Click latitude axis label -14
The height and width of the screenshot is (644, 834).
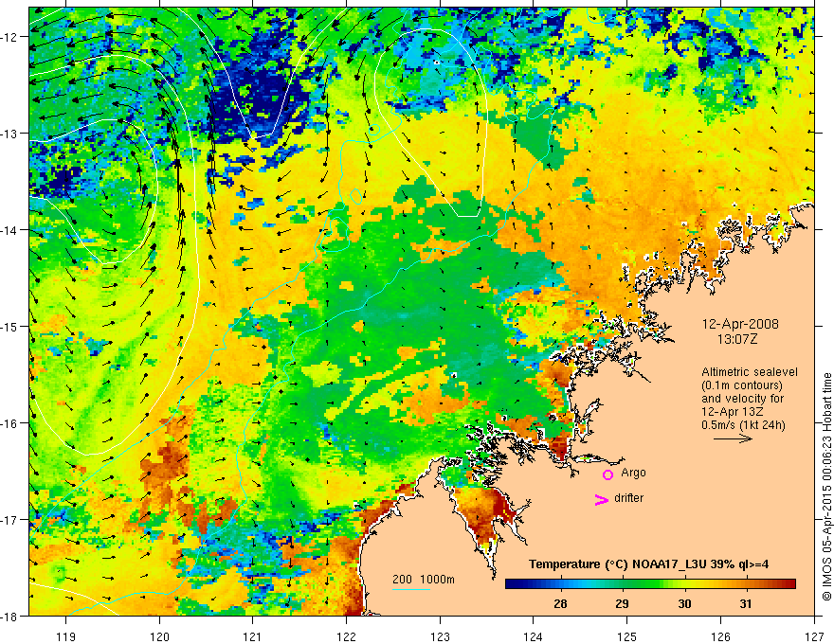tap(10, 230)
